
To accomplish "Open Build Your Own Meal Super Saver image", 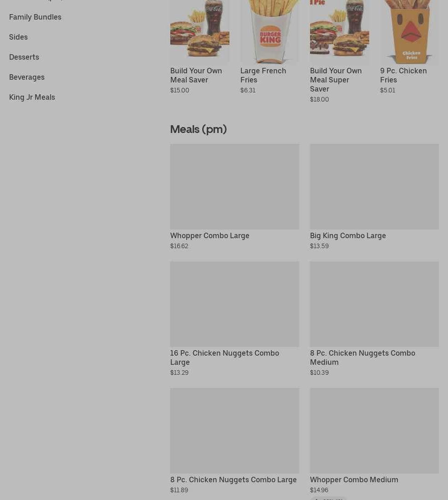I will tap(340, 31).
